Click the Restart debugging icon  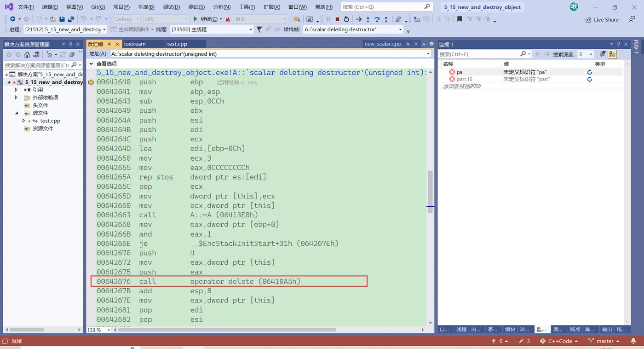tap(346, 19)
